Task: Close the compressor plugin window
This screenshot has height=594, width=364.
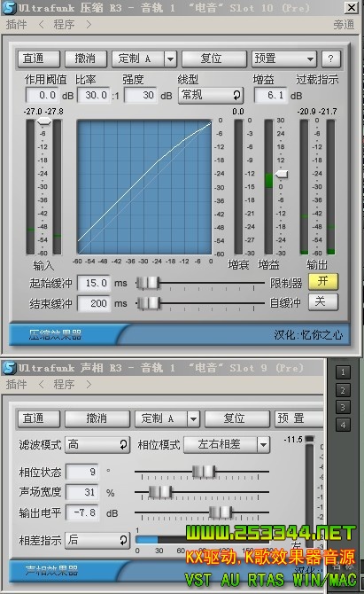Action: pyautogui.click(x=352, y=7)
